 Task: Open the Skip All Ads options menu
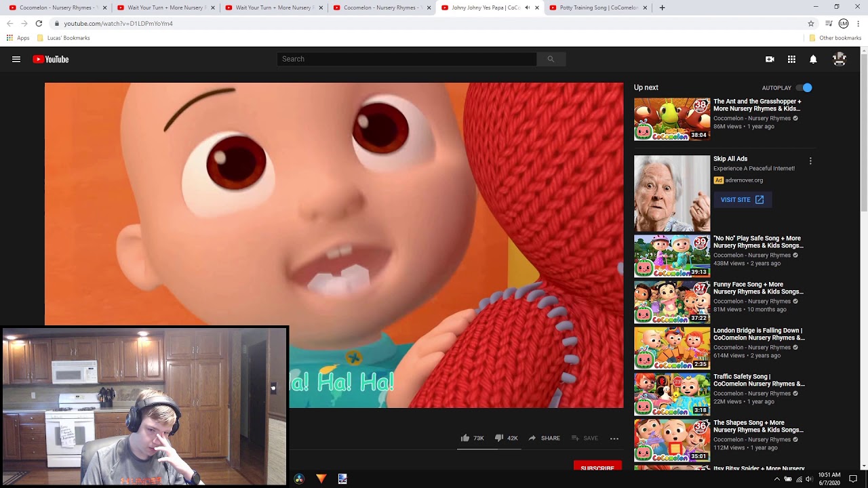pyautogui.click(x=810, y=161)
